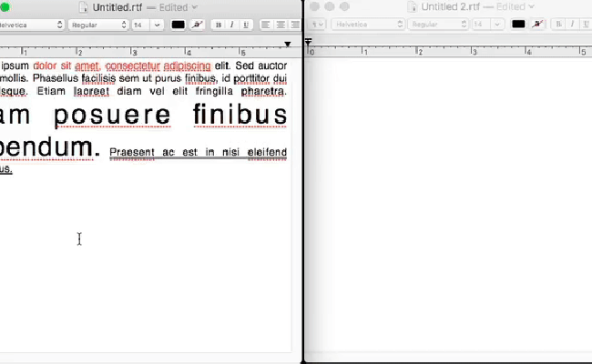Click the minimize button of Untitled 2.rtf window
The height and width of the screenshot is (364, 592).
329,6
